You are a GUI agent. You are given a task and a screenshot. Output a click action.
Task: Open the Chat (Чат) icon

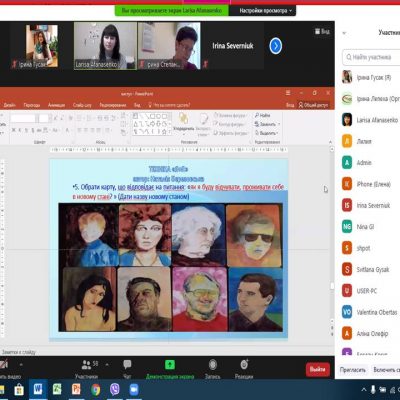pos(127,364)
